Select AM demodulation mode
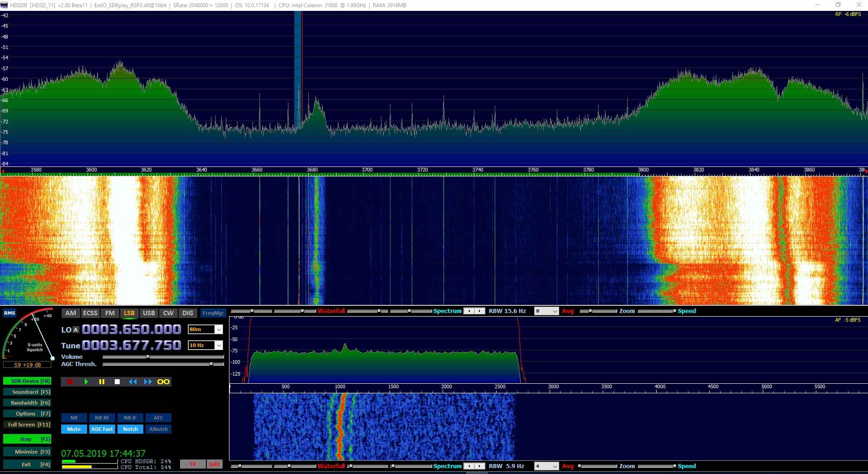 tap(71, 313)
